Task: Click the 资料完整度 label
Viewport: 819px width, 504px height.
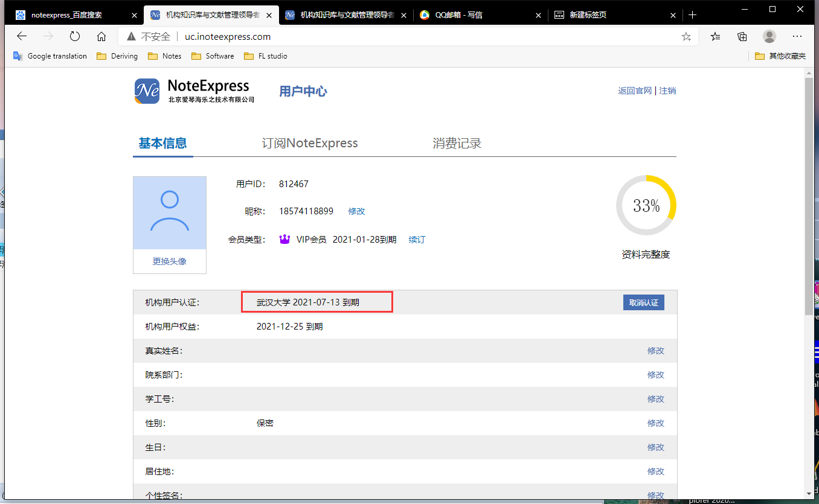Action: [646, 255]
